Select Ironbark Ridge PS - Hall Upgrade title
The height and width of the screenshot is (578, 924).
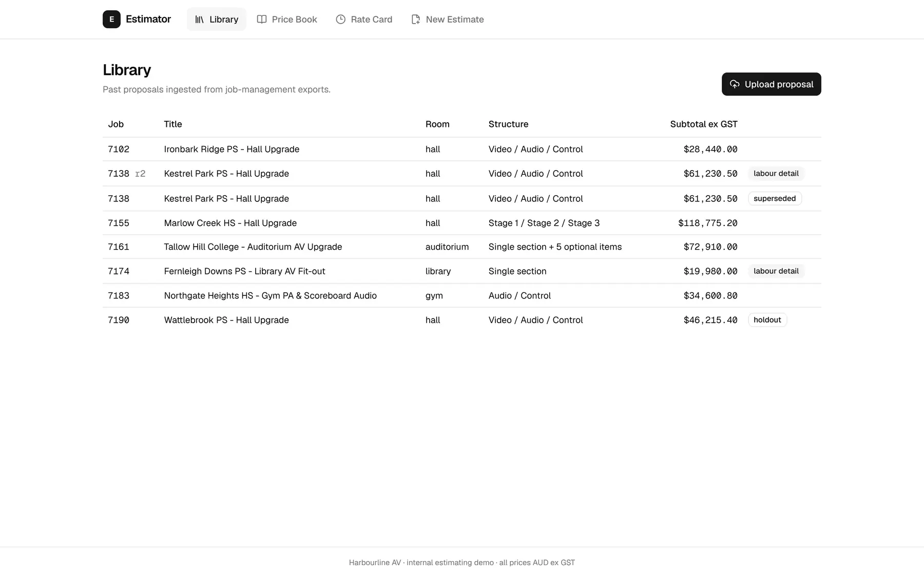232,149
